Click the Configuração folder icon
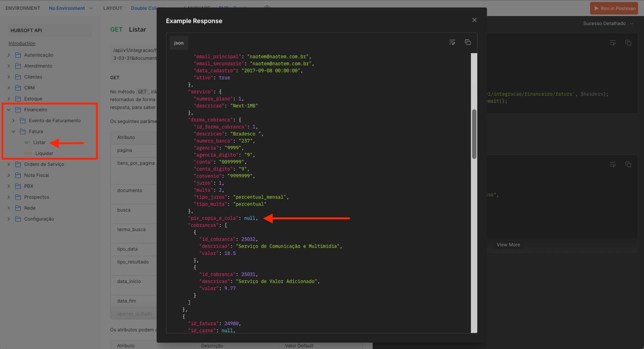 point(18,219)
